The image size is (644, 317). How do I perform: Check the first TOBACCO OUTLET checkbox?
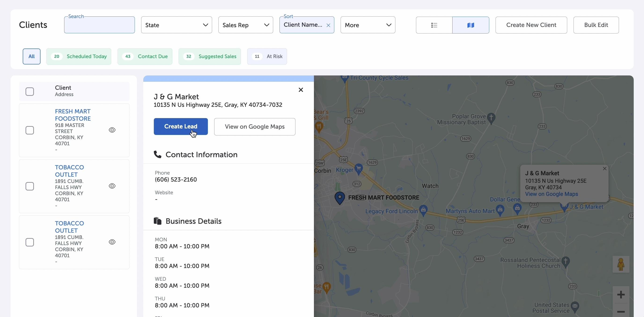(x=30, y=186)
